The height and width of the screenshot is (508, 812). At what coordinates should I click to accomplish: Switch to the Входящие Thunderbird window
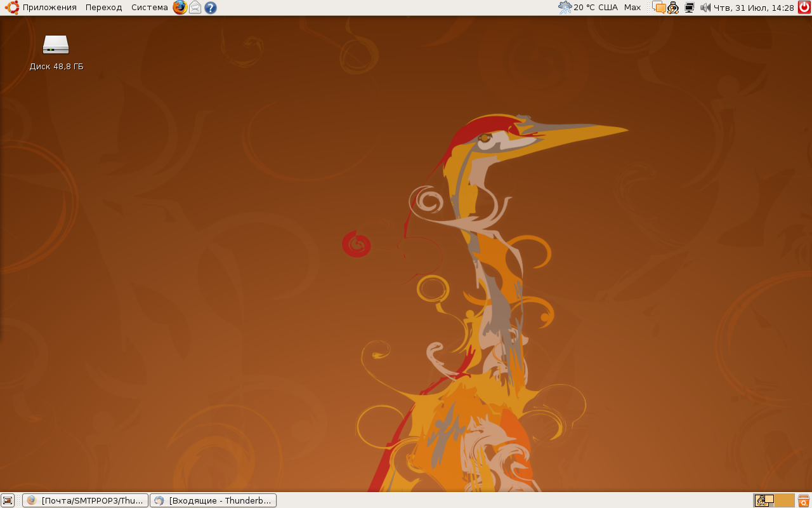point(213,500)
